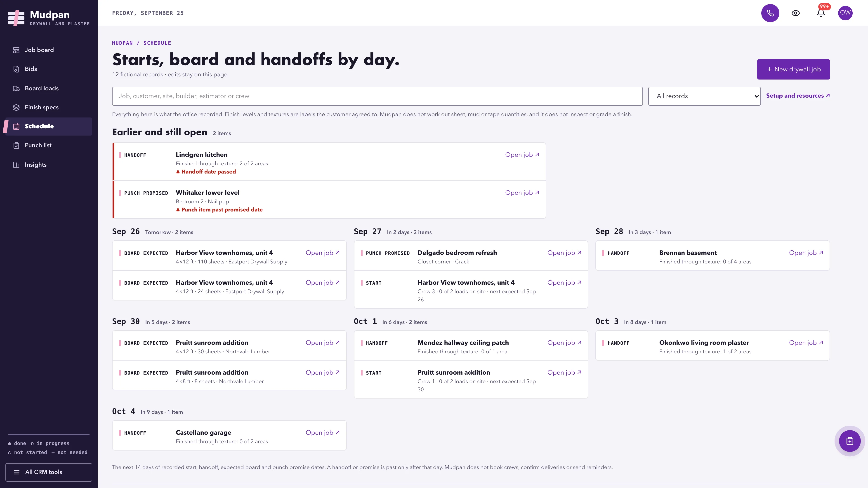The height and width of the screenshot is (488, 868).
Task: Click the Job board sidebar icon
Action: 16,50
